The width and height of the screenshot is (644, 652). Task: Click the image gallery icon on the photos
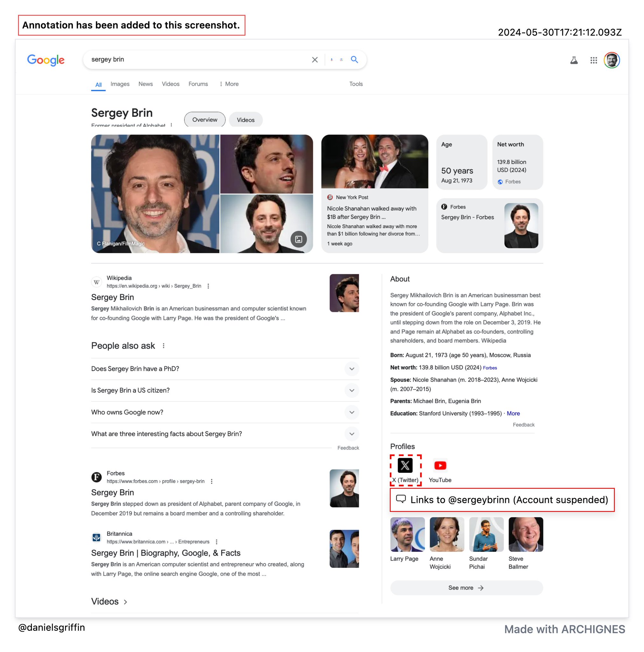tap(298, 239)
